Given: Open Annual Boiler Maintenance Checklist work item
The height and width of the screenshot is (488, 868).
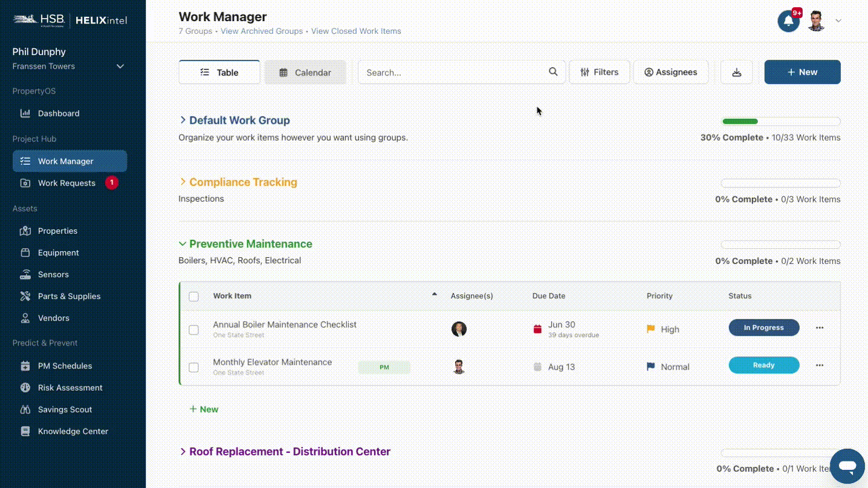Looking at the screenshot, I should [285, 324].
